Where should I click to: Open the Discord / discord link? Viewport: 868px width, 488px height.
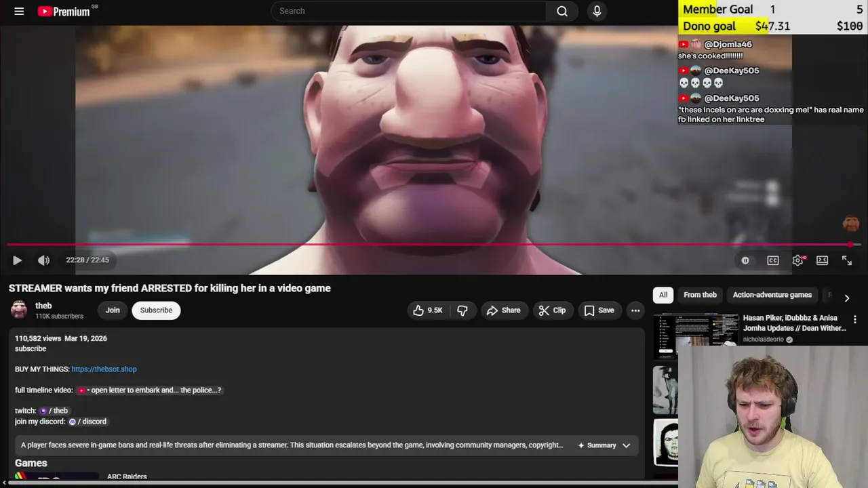pyautogui.click(x=87, y=422)
